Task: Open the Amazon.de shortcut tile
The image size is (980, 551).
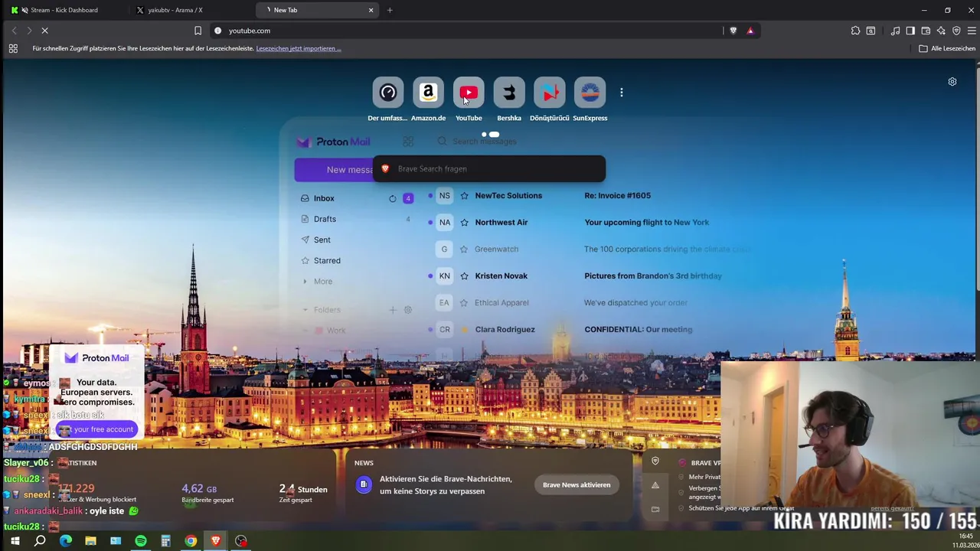Action: coord(428,93)
